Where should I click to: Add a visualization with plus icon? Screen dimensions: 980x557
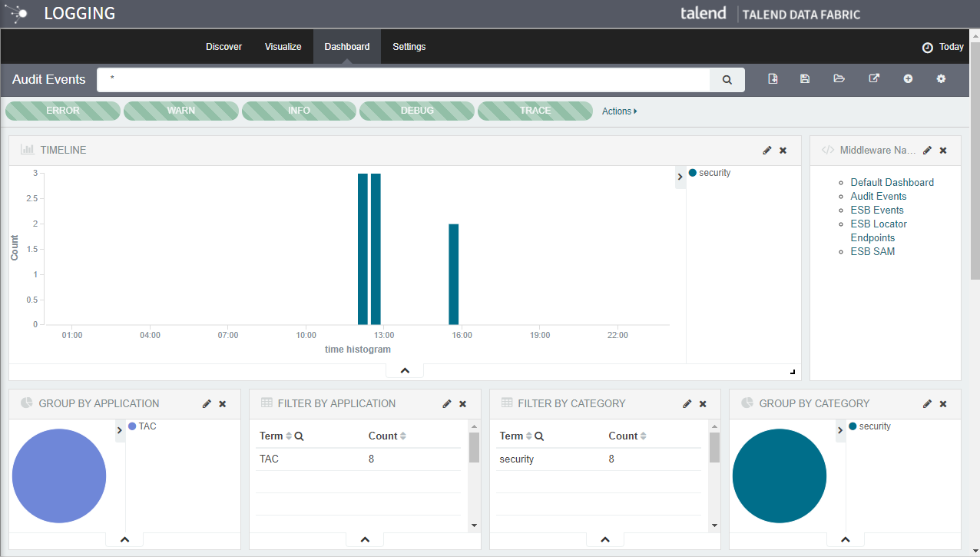coord(908,79)
